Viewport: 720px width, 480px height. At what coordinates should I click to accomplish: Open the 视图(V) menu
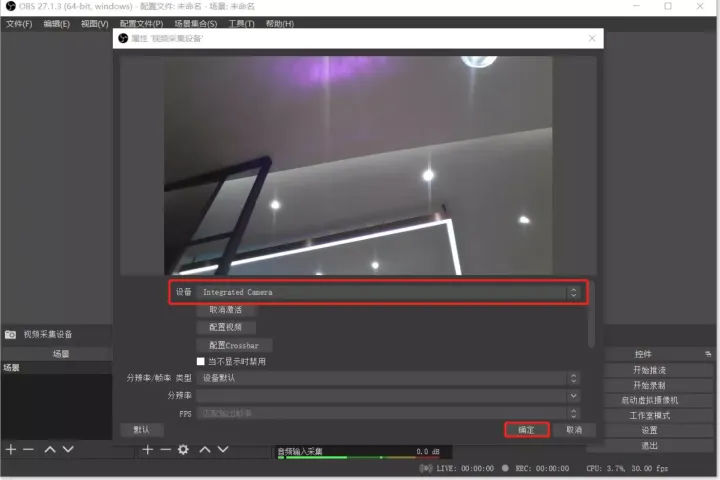click(x=95, y=24)
